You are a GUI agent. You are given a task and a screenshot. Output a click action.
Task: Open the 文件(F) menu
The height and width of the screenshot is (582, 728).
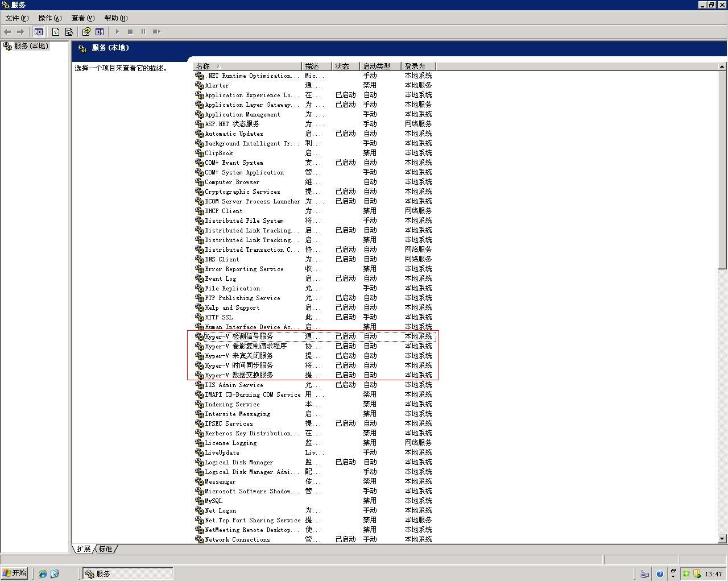[x=17, y=18]
